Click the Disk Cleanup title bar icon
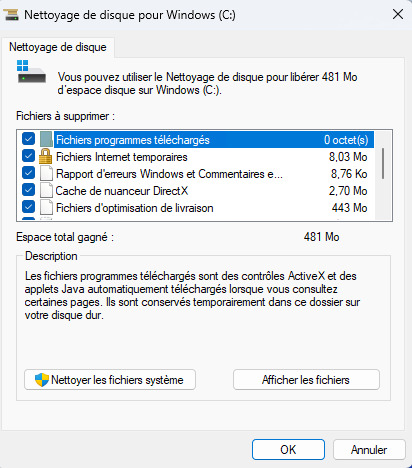The width and height of the screenshot is (412, 468). [x=12, y=15]
